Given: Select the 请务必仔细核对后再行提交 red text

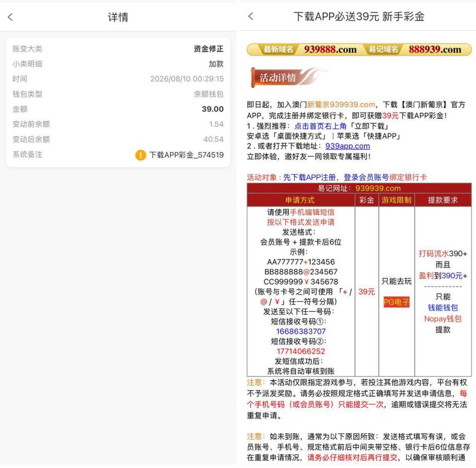Looking at the screenshot, I should (352, 457).
